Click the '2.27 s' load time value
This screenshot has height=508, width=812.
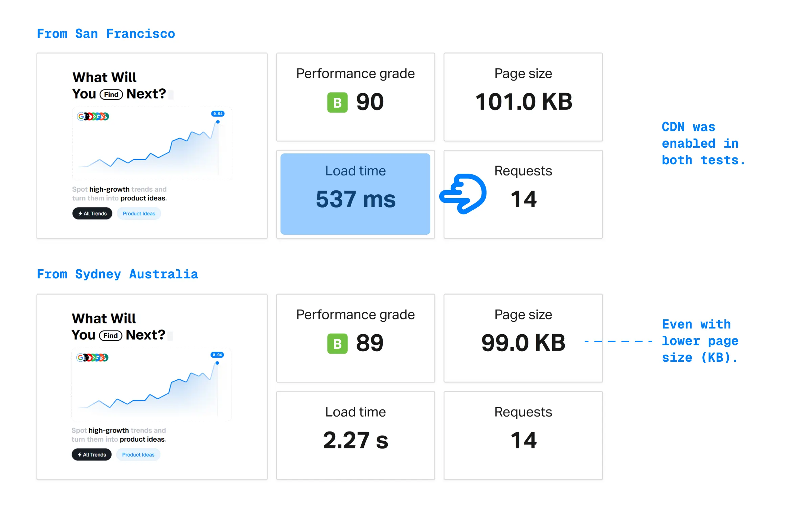tap(356, 440)
